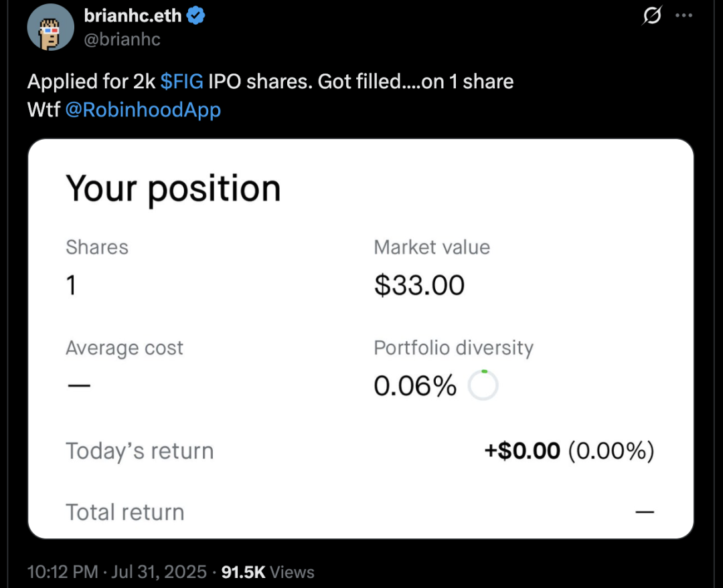The width and height of the screenshot is (723, 588).
Task: Click the portfolio diversity ring indicator
Action: point(483,386)
